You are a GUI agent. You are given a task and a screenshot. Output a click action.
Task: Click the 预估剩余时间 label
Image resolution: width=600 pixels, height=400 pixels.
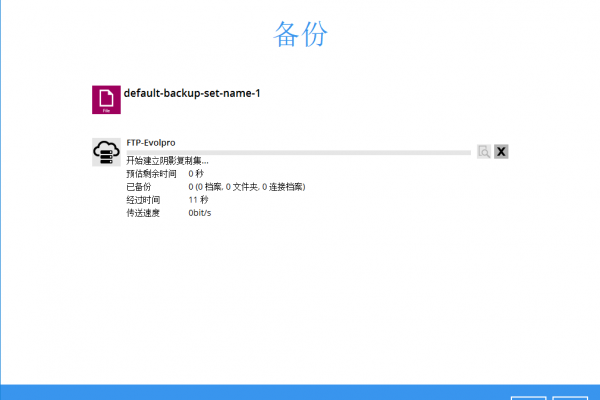(152, 174)
